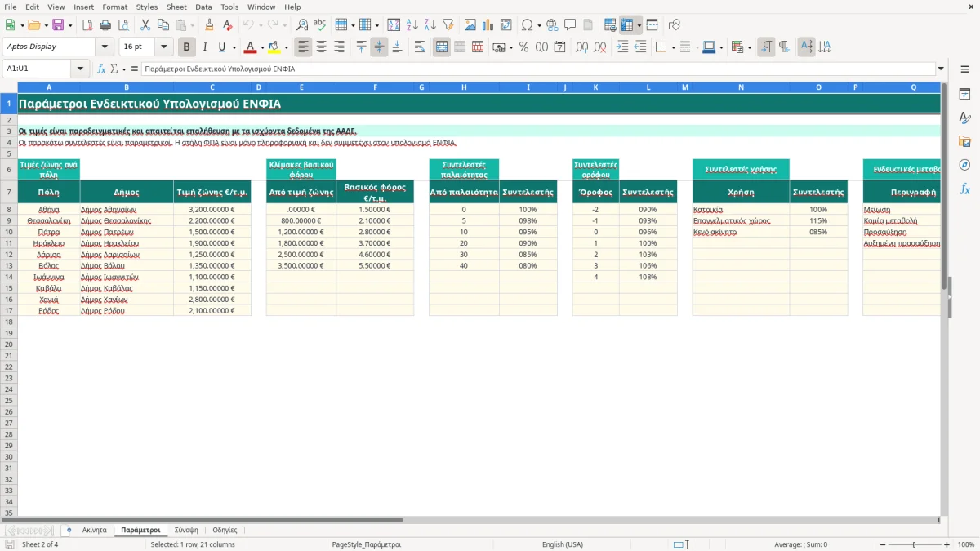The width and height of the screenshot is (980, 551).
Task: Insert an image using the picture icon
Action: (x=470, y=25)
